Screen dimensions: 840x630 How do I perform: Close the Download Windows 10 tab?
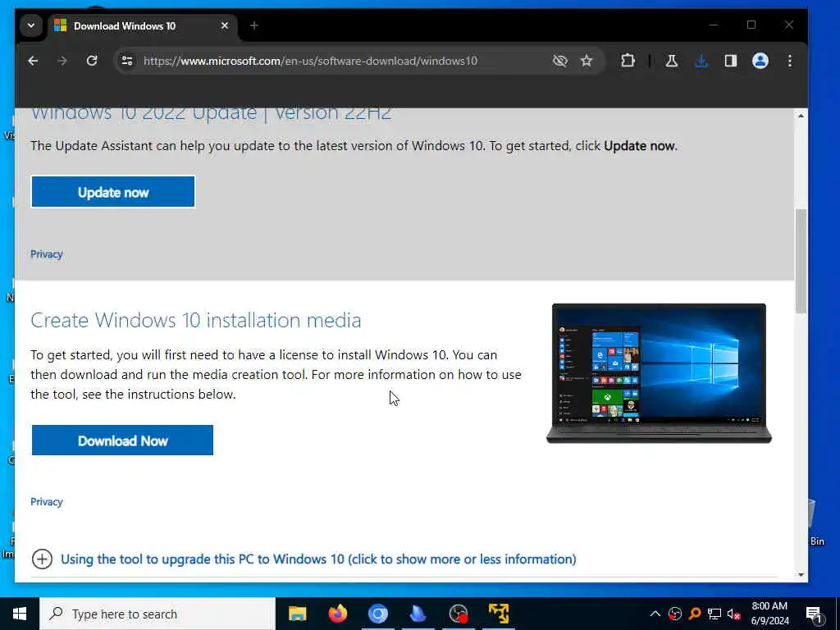(225, 25)
